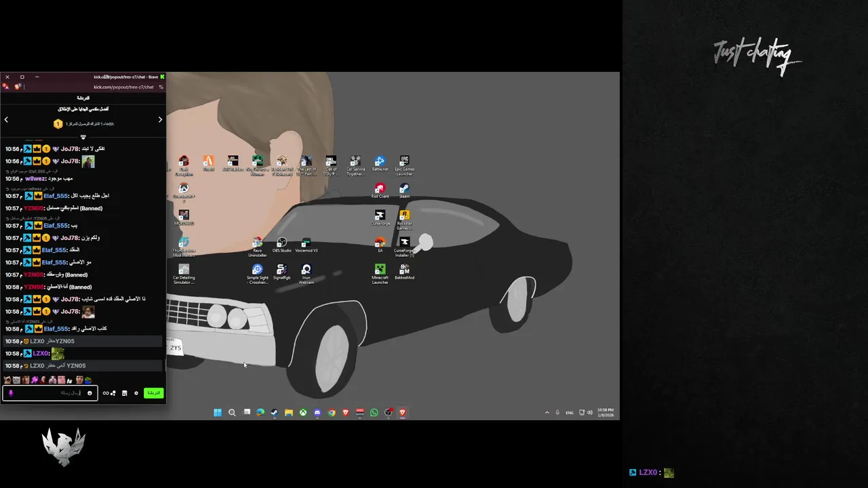Launch Overwatch 2 from the desktop
Screen dimensions: 868x488
(x=184, y=192)
